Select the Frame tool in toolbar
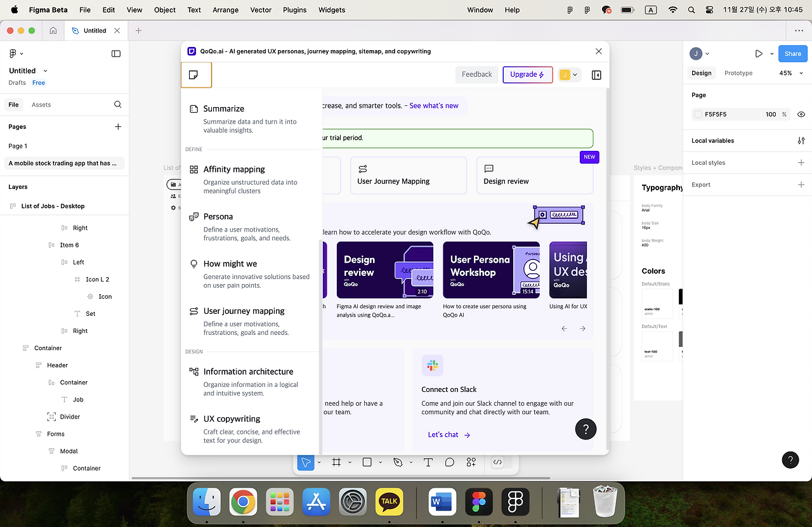Screen dimensions: 812x527 (x=337, y=462)
